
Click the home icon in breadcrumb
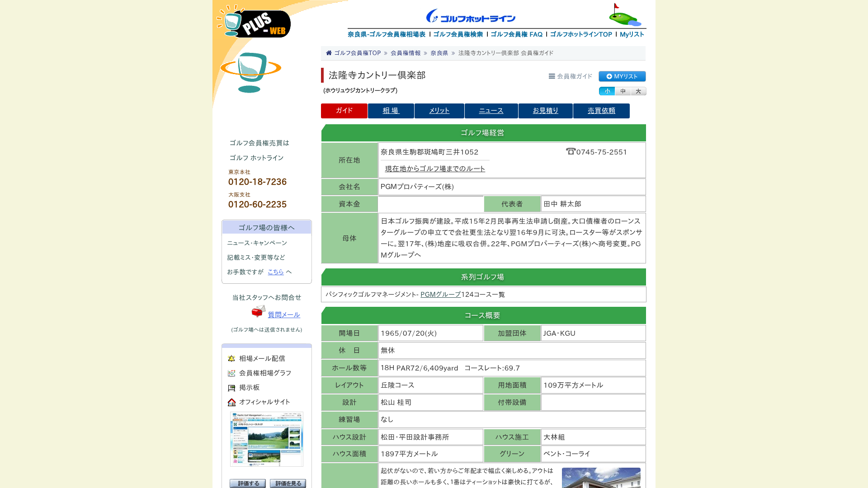pyautogui.click(x=329, y=53)
